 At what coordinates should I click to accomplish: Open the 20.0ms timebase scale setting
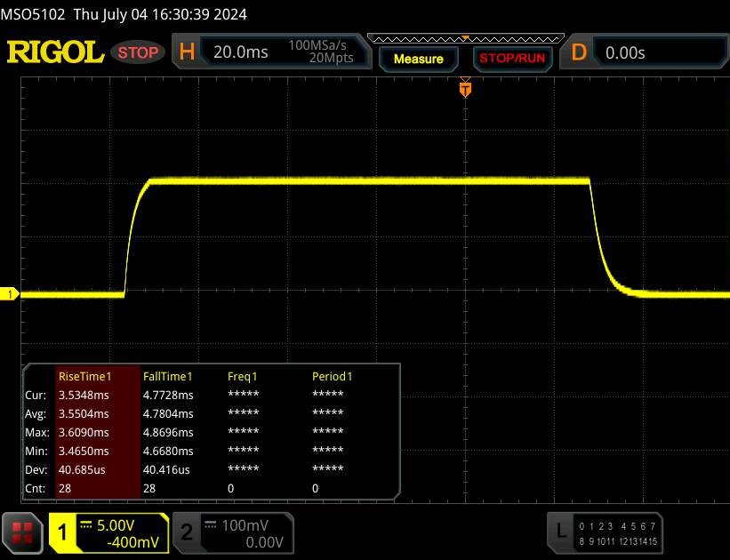click(x=241, y=52)
